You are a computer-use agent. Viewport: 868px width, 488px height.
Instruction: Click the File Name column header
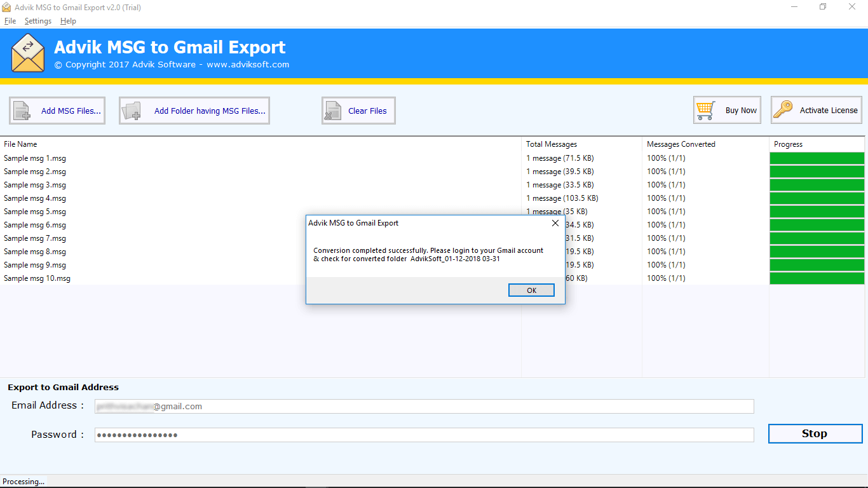(x=20, y=144)
